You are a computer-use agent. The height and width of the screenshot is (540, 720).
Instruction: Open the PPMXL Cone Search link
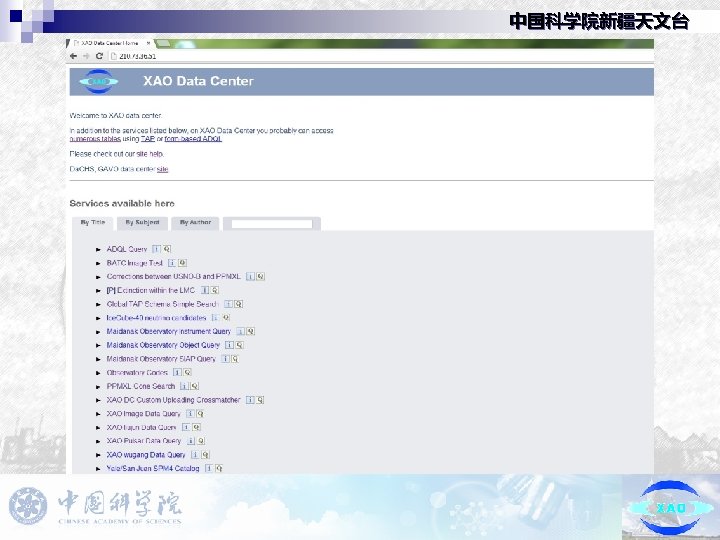coord(141,386)
